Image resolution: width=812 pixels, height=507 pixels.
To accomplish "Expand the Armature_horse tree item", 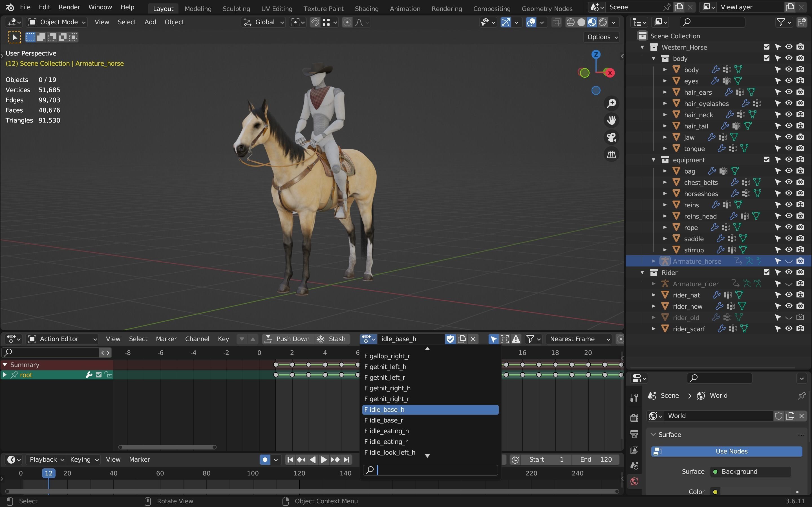I will [653, 261].
